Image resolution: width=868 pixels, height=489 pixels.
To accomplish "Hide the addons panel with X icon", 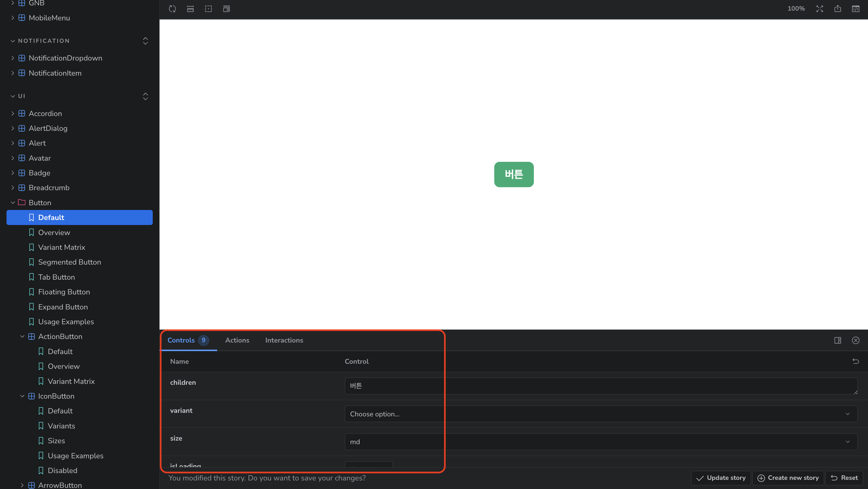I will click(x=856, y=340).
